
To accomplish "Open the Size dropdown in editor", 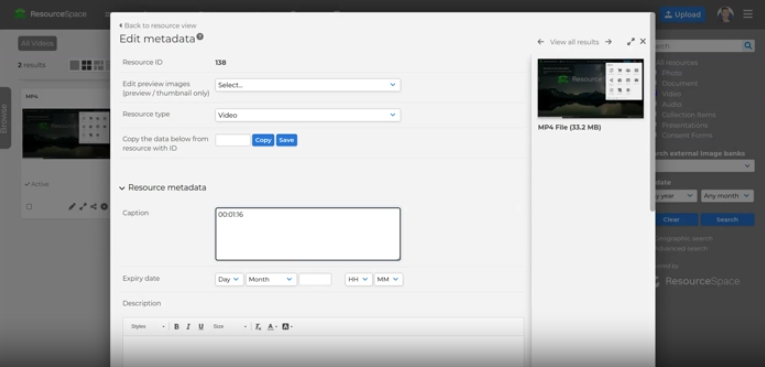I will pyautogui.click(x=229, y=326).
